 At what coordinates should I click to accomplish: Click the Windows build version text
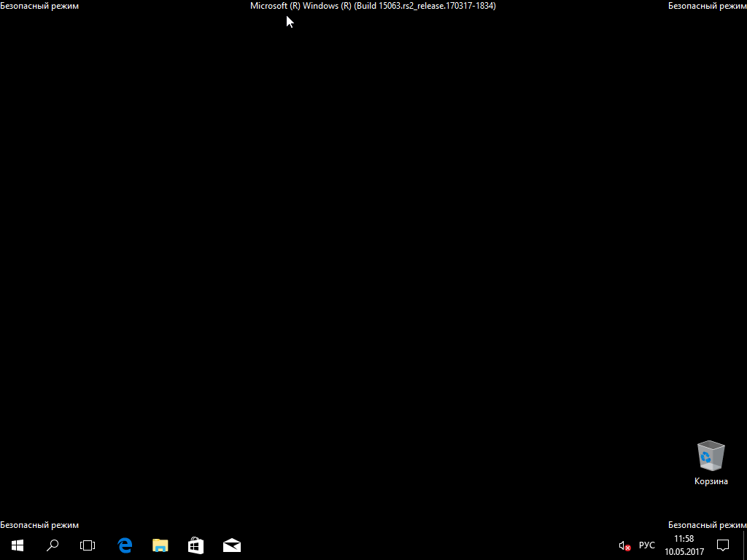click(x=373, y=6)
